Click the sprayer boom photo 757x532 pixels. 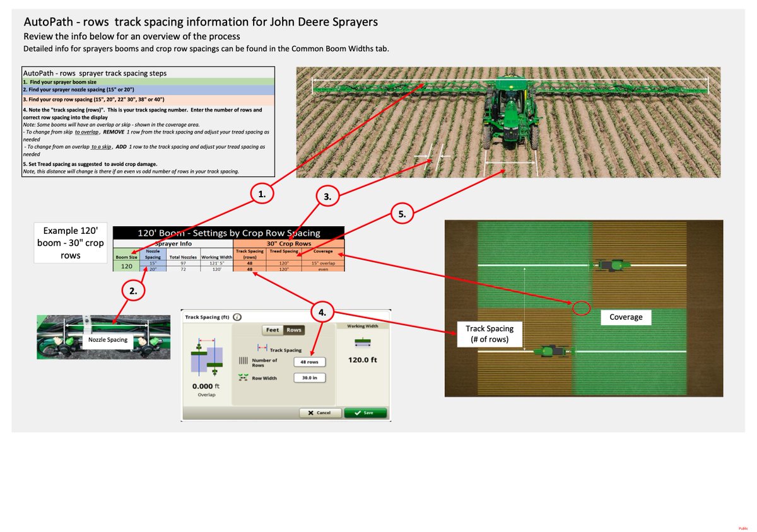pos(510,122)
